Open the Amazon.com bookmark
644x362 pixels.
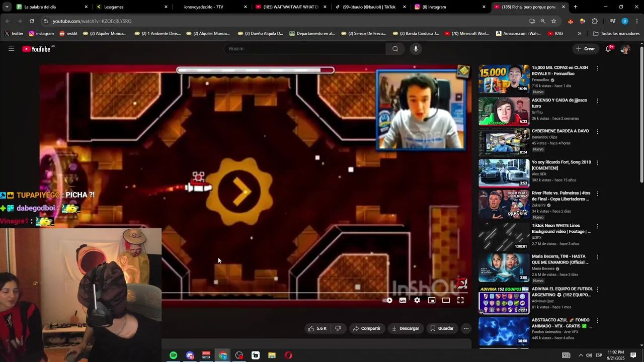pos(518,34)
